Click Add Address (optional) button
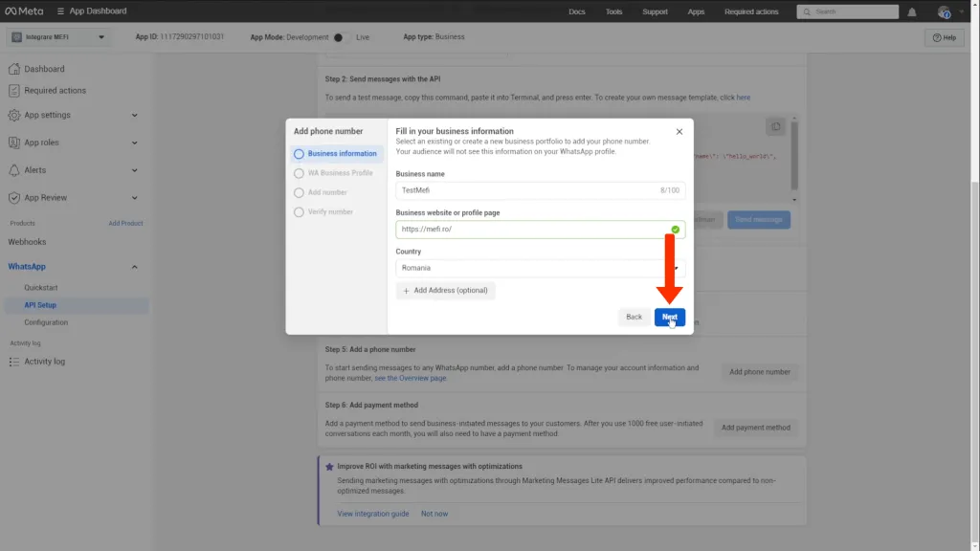Viewport: 980px width, 551px height. tap(445, 291)
